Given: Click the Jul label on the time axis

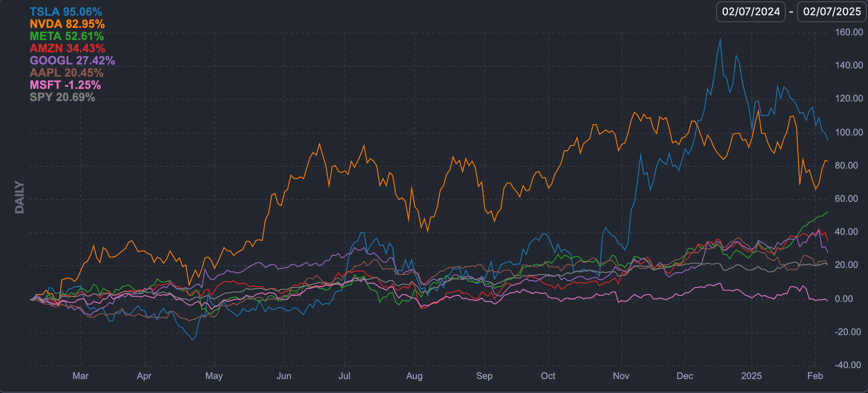Looking at the screenshot, I should point(344,376).
